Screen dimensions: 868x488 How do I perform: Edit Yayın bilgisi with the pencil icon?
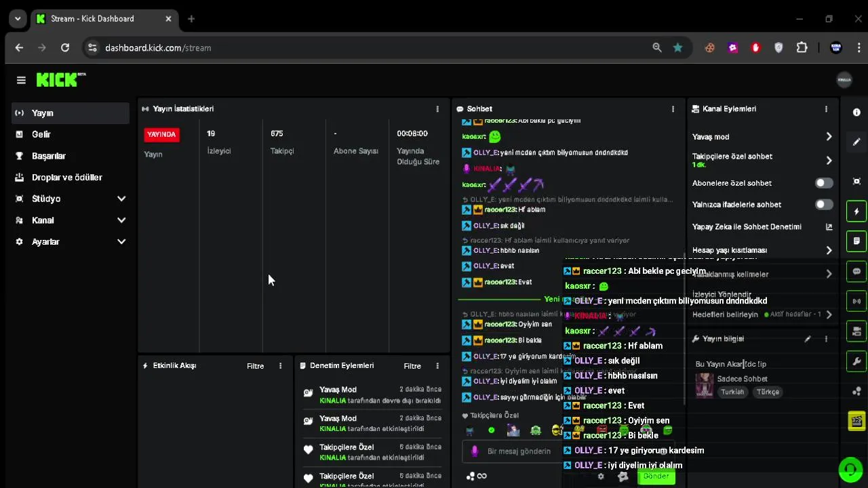pos(808,339)
